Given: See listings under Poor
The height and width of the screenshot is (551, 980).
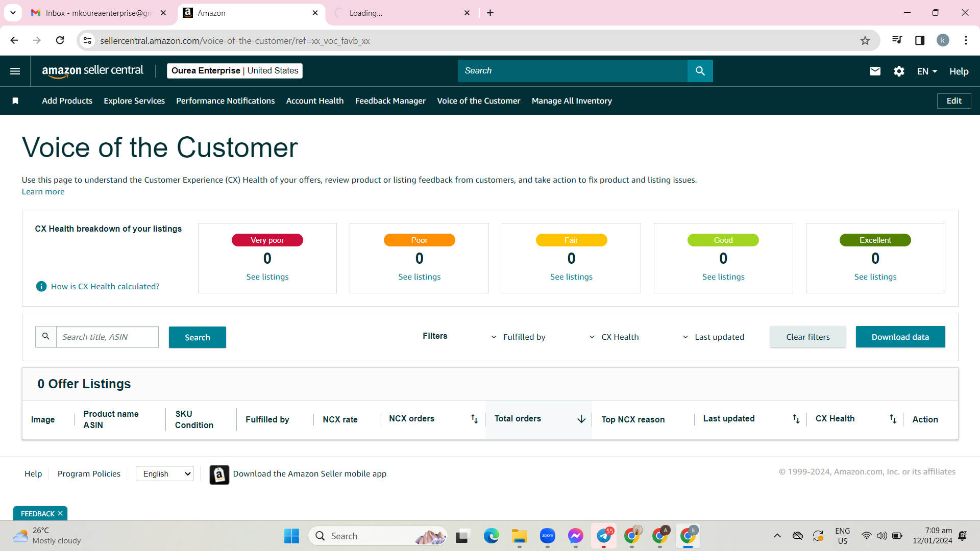Looking at the screenshot, I should coord(419,277).
